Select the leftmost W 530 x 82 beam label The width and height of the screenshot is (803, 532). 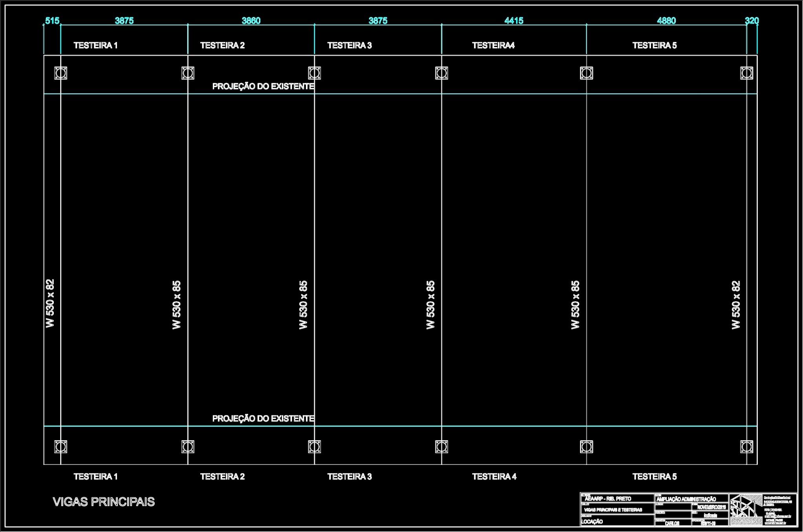50,303
